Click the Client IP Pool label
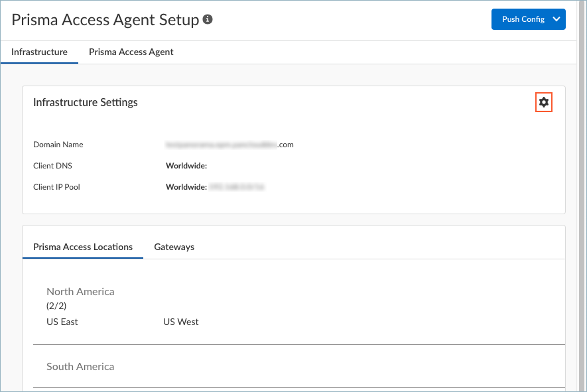This screenshot has width=587, height=392. [56, 187]
